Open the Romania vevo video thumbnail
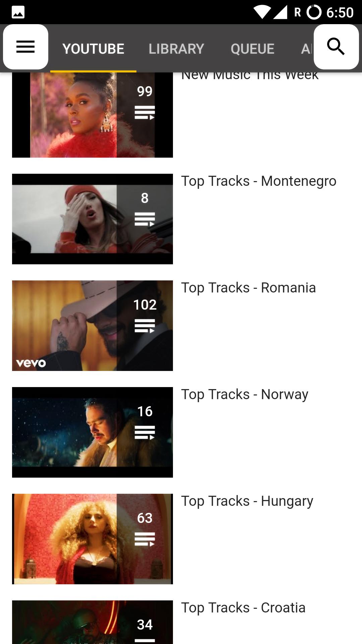Image resolution: width=362 pixels, height=644 pixels. tap(93, 326)
